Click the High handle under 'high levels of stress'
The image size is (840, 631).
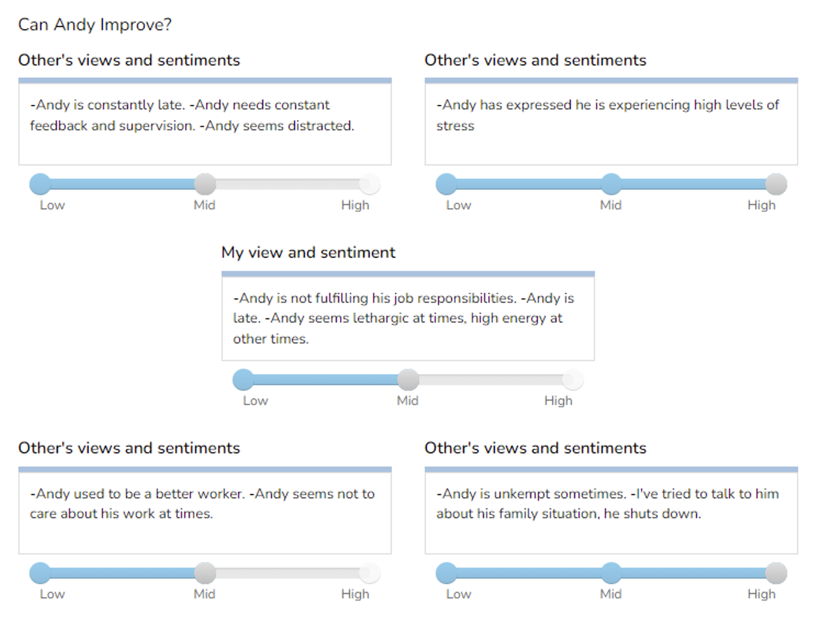tap(776, 184)
